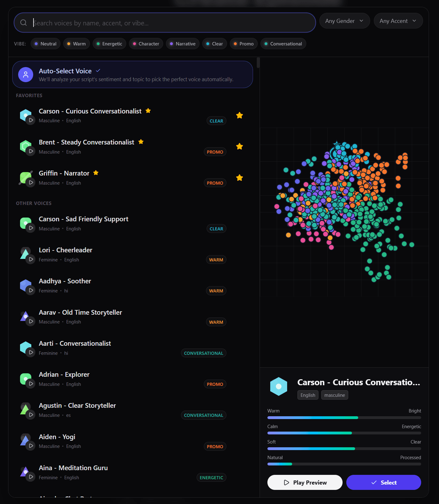Unfavorite Carson Curious Conversationalist with star
Screen dimensions: 439x504
(240, 116)
